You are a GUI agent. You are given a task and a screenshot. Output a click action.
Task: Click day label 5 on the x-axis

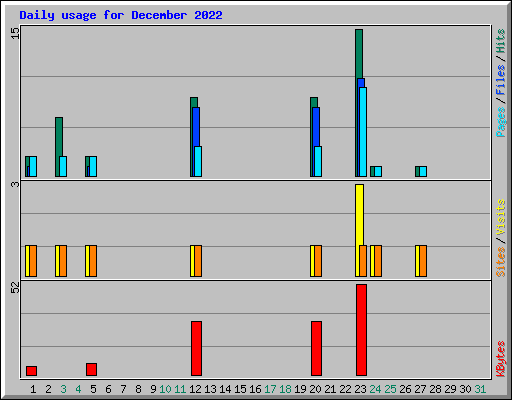[93, 389]
